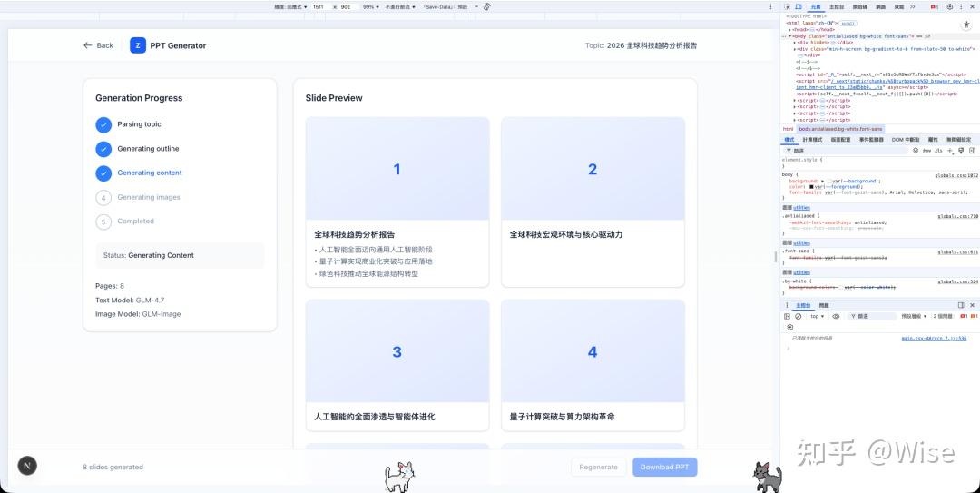Click the Generating content checkmark circle
Image resolution: width=980 pixels, height=493 pixels.
[103, 173]
